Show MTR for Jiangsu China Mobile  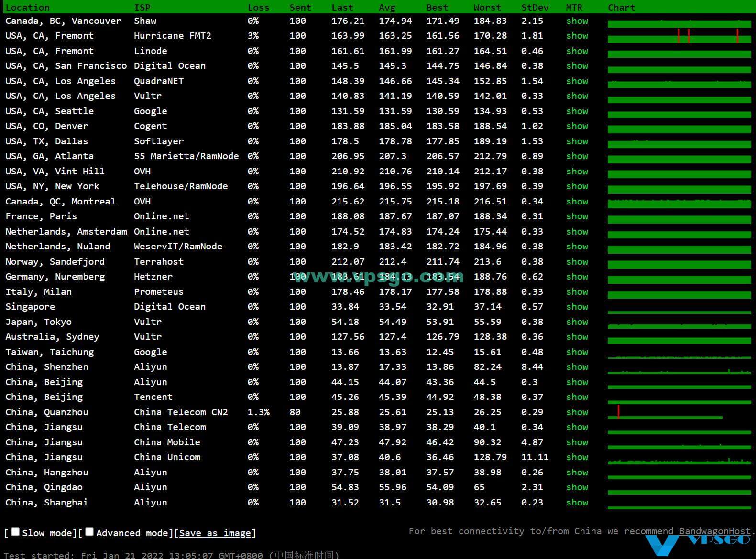point(577,442)
